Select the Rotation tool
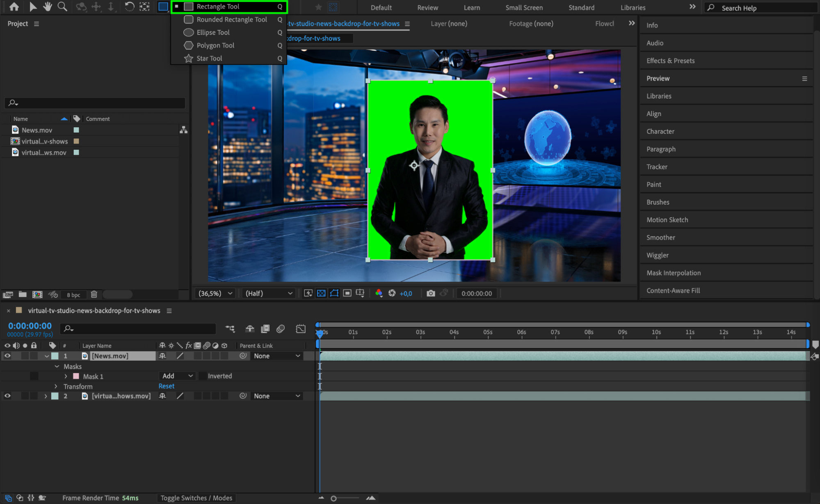 tap(129, 7)
